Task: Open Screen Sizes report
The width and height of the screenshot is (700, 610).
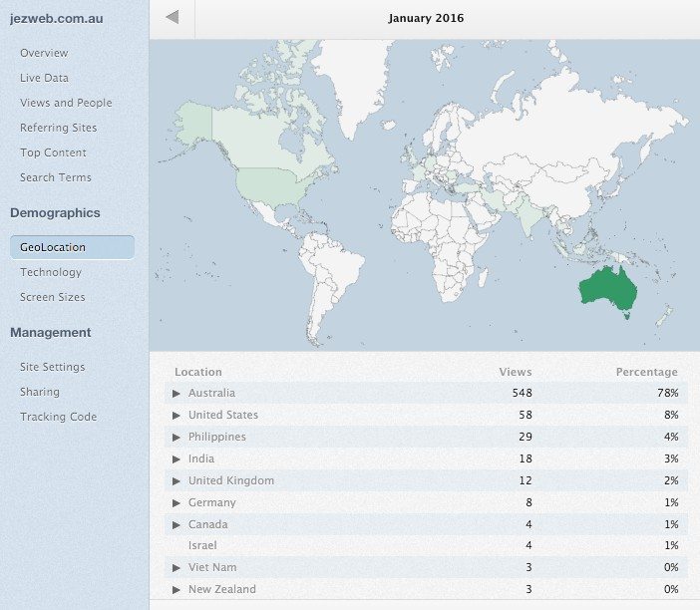Action: coord(52,297)
